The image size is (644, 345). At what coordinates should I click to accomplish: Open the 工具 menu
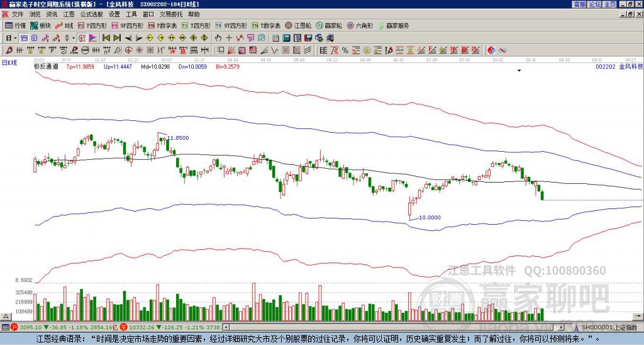click(x=131, y=14)
